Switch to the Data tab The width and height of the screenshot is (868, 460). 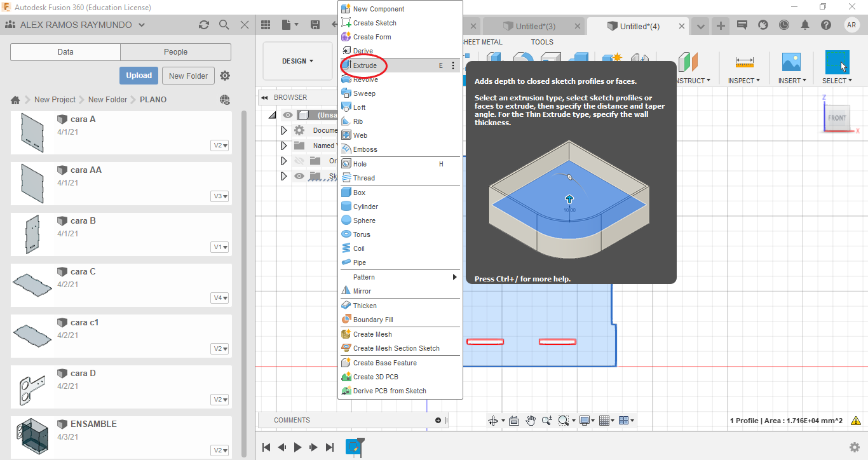65,52
